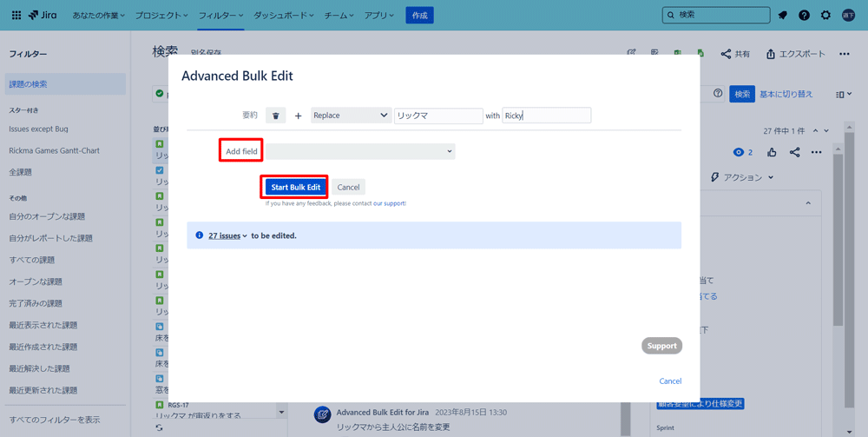Click すべてのフィルターを表示

point(54,420)
